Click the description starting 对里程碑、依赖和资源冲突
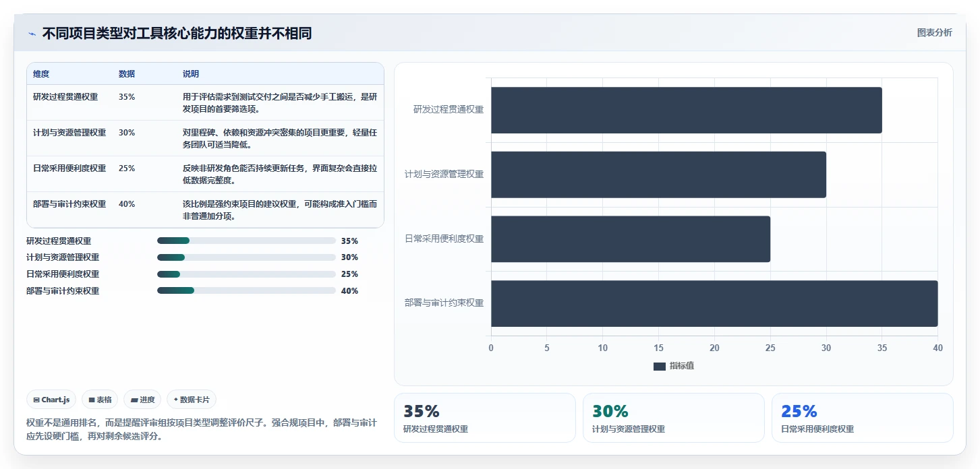Image resolution: width=980 pixels, height=469 pixels. click(x=280, y=139)
